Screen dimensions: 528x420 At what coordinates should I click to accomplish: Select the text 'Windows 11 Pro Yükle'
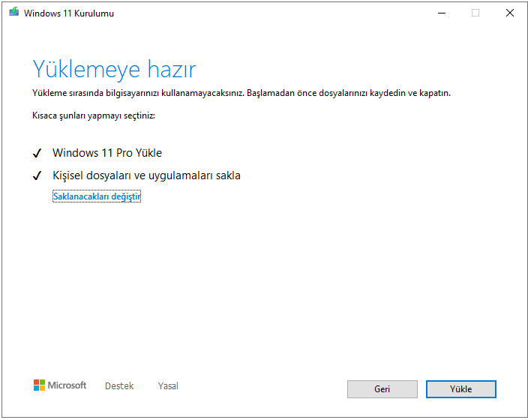coord(107,153)
